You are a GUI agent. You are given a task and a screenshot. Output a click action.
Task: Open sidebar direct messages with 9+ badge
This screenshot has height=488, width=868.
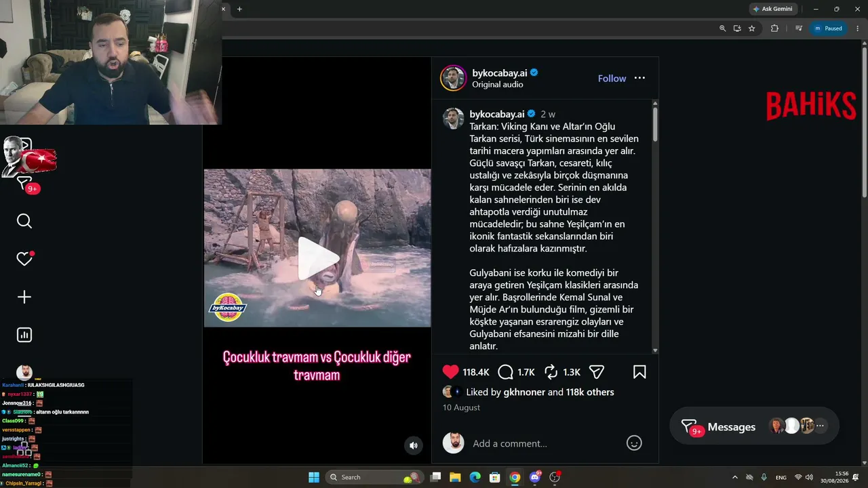coord(26,184)
